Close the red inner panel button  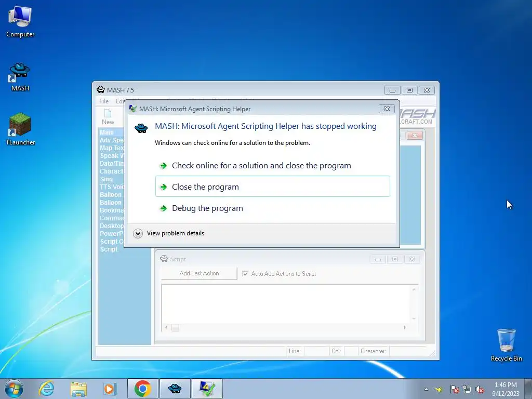(x=415, y=136)
